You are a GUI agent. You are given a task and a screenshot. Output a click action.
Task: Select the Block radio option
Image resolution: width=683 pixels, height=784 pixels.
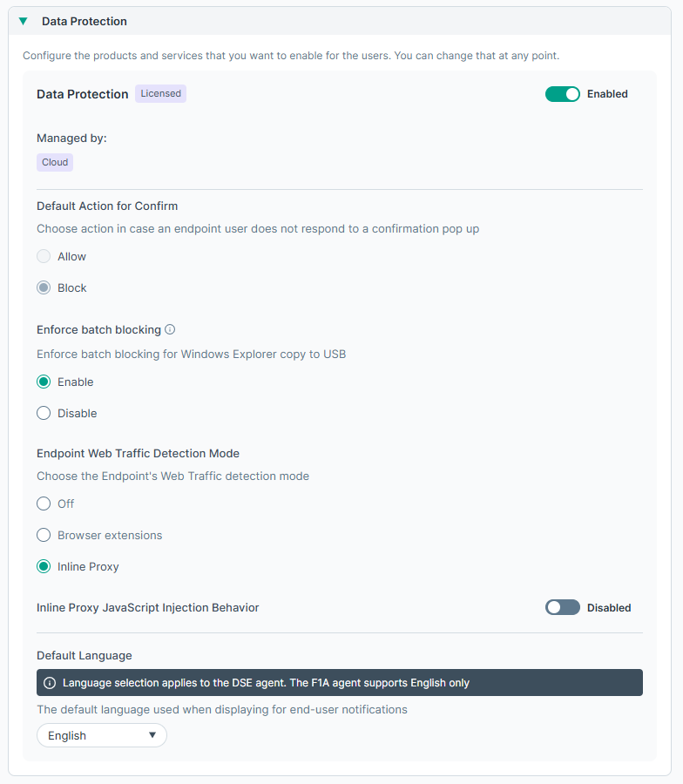(x=44, y=288)
